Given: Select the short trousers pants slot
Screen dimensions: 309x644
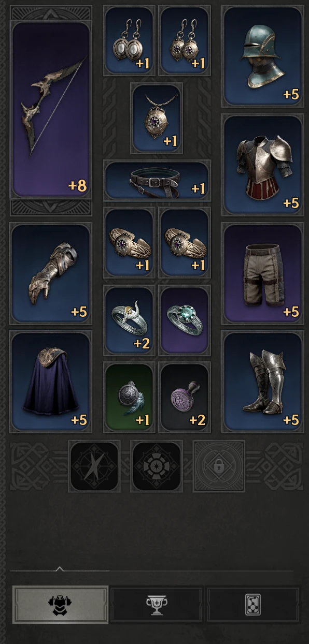Looking at the screenshot, I should (x=262, y=273).
